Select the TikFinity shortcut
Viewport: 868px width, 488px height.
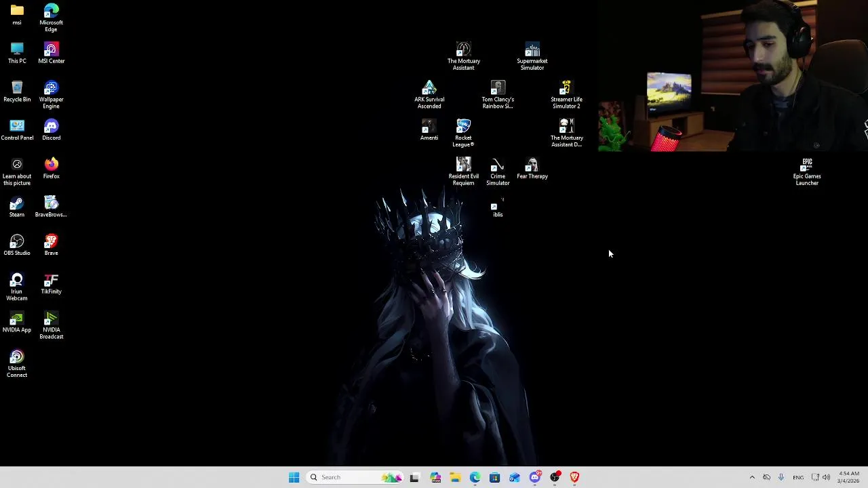[51, 284]
